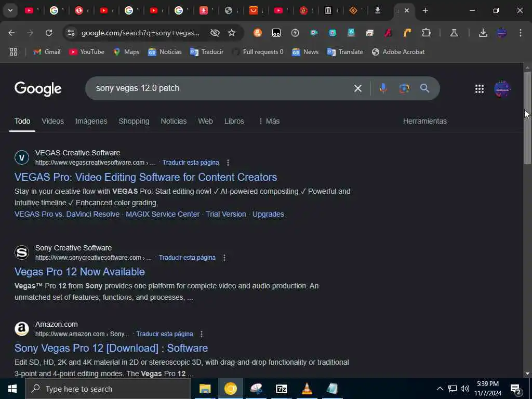Translate the VEGAS Creative Software page
The width and height of the screenshot is (532, 399).
190,163
